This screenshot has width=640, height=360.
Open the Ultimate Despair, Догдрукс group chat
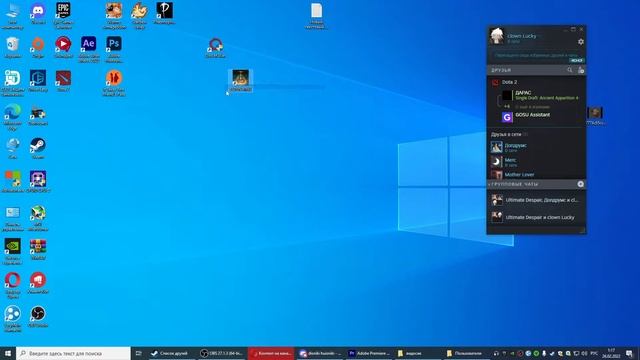tap(536, 200)
